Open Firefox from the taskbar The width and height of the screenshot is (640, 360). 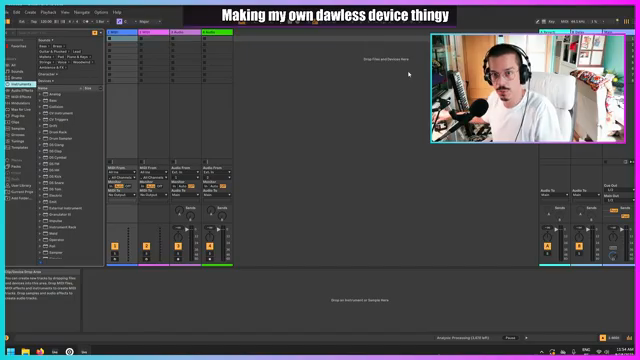coord(40,351)
